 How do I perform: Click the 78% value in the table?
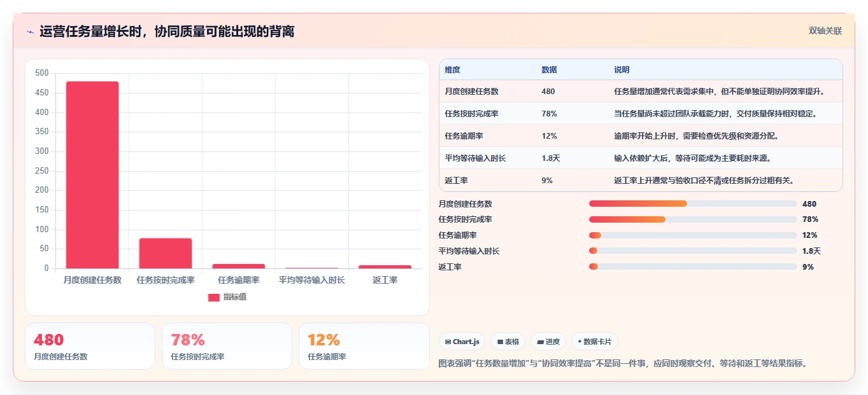[x=549, y=114]
